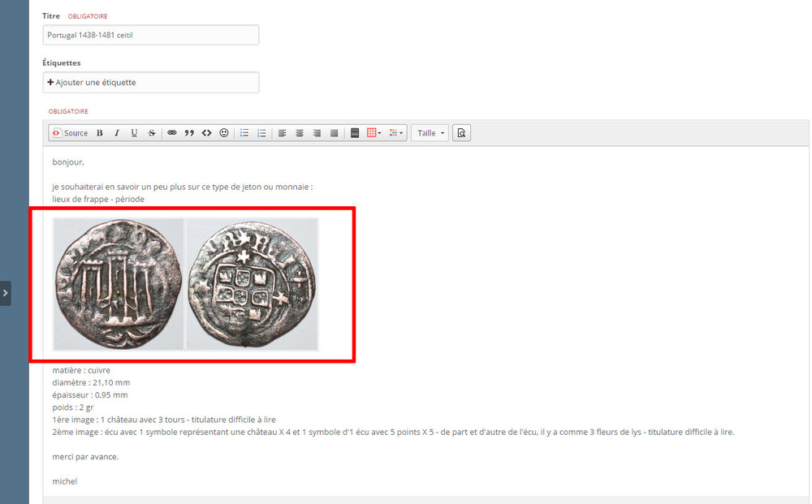This screenshot has width=812, height=504.
Task: Expand the left sidebar panel arrow
Action: [5, 292]
